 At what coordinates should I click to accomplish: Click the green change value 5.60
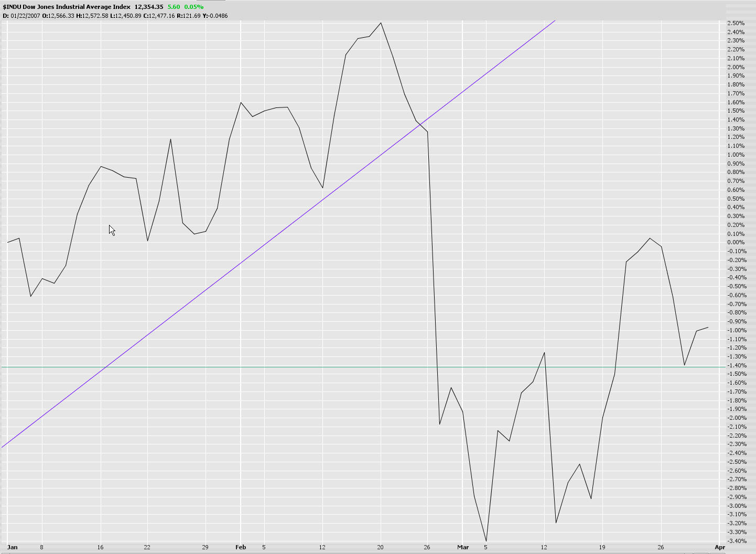pos(174,7)
